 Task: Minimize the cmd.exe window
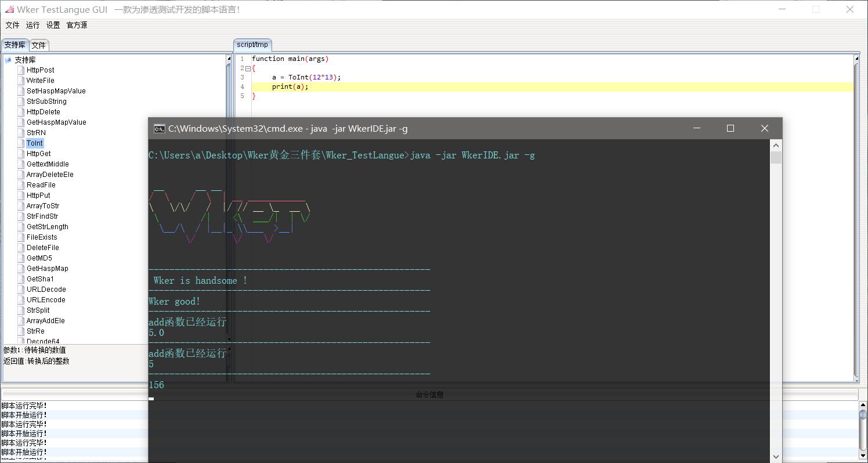click(697, 128)
